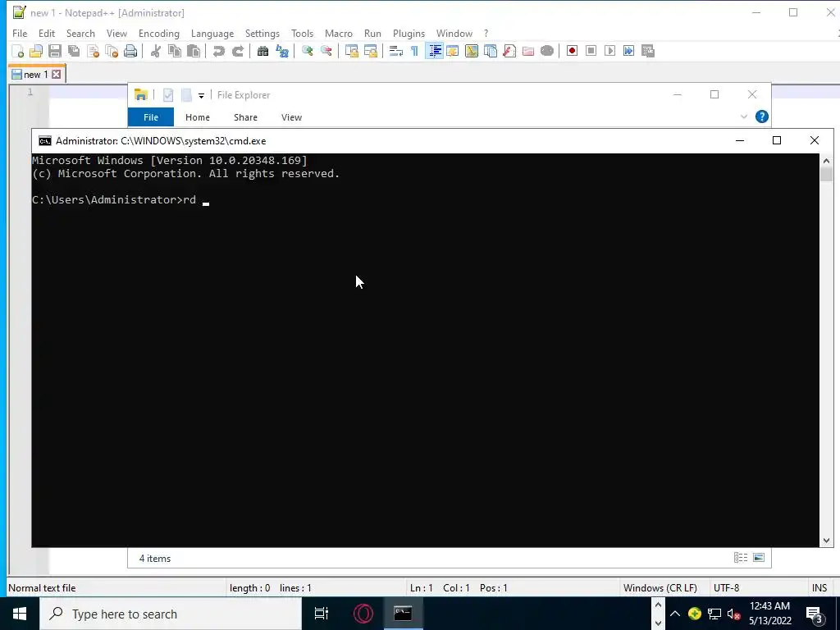
Task: Expand the File Explorer ribbon chevron
Action: (743, 116)
